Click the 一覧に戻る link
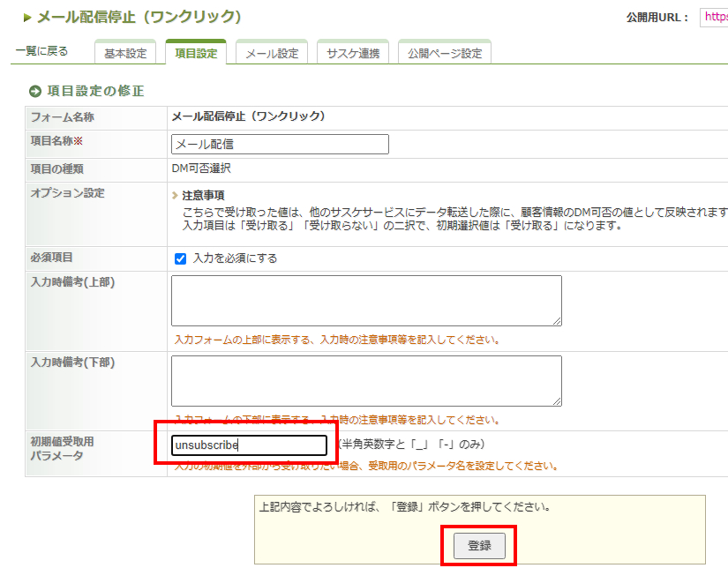The width and height of the screenshot is (728, 583). pos(41,51)
